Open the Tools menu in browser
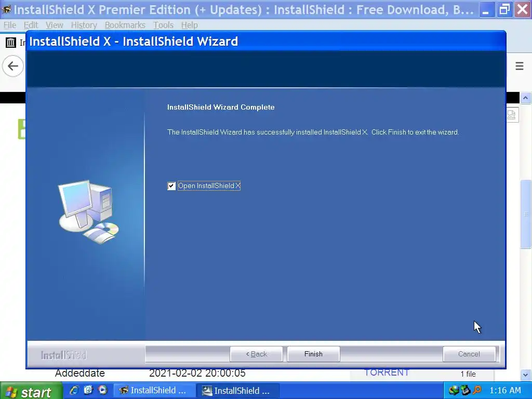The width and height of the screenshot is (532, 399). pyautogui.click(x=163, y=25)
